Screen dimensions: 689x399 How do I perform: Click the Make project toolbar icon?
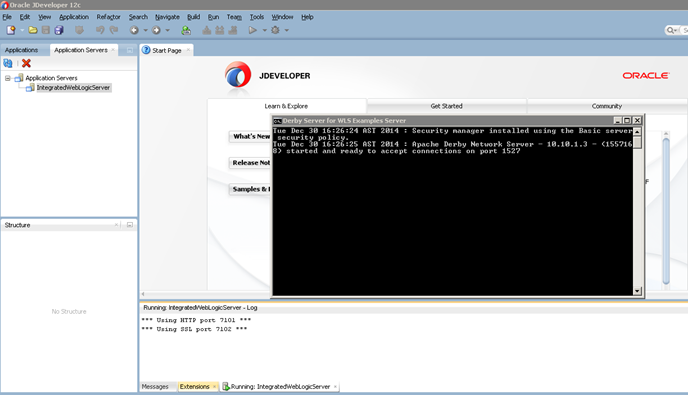point(206,30)
